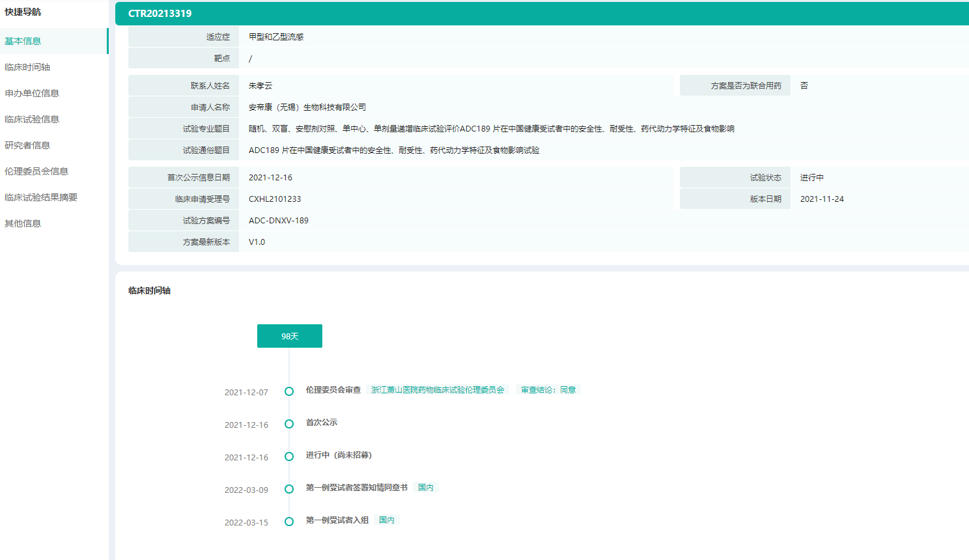
Task: Click the CTR20213319 header title
Action: tap(160, 13)
